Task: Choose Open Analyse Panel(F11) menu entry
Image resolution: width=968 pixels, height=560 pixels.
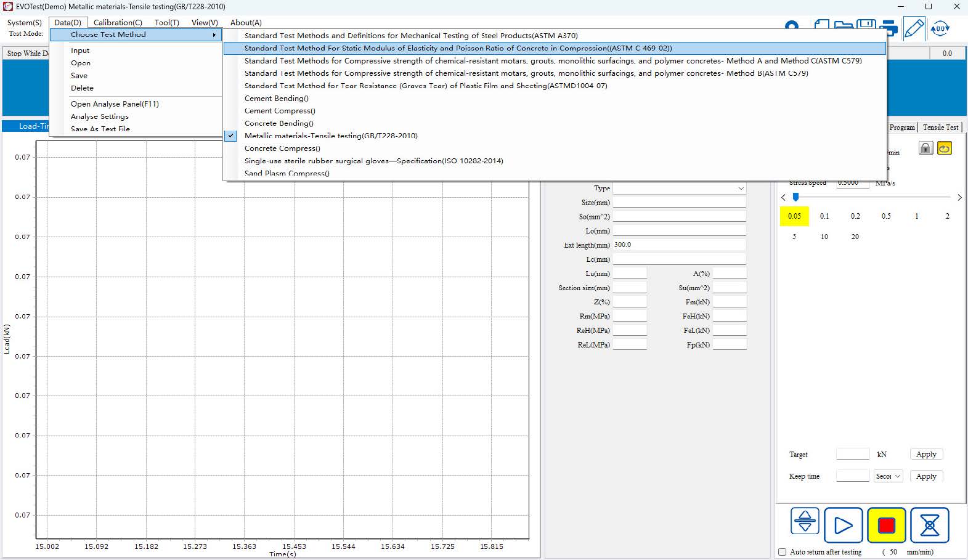Action: coord(115,104)
